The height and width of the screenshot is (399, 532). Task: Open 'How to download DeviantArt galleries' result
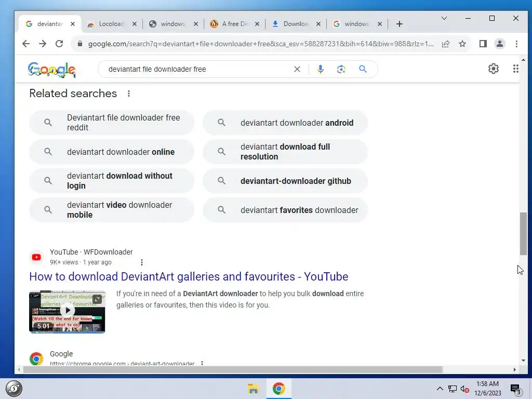(189, 276)
